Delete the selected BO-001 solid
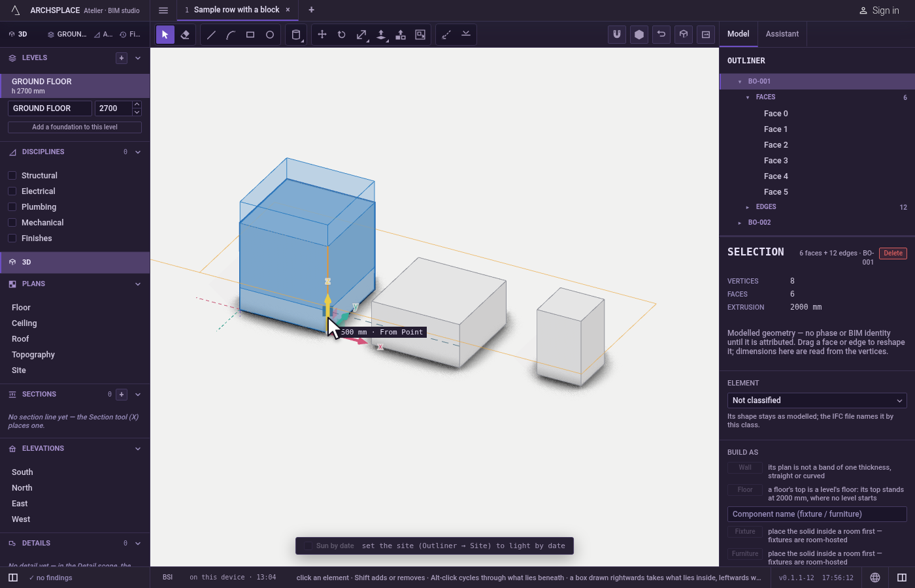The height and width of the screenshot is (588, 915). tap(893, 253)
